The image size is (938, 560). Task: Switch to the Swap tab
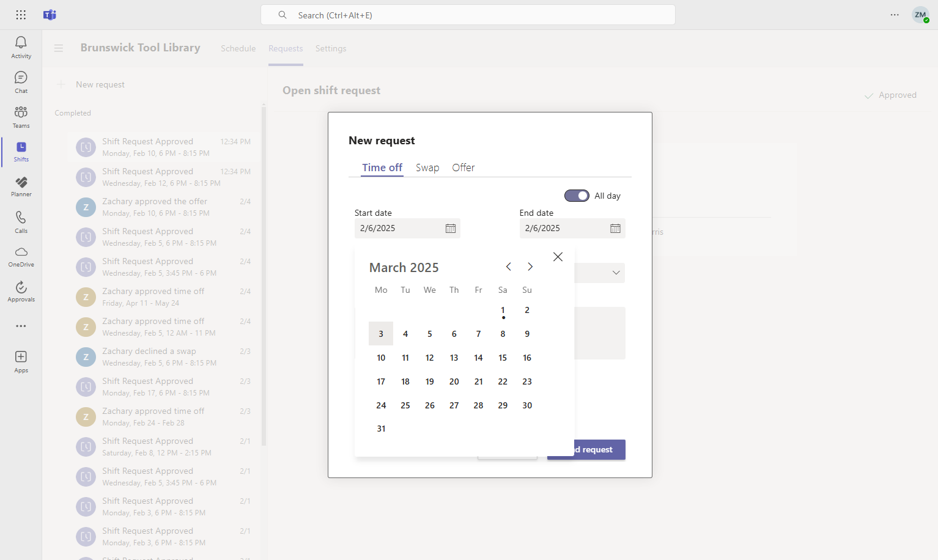427,168
